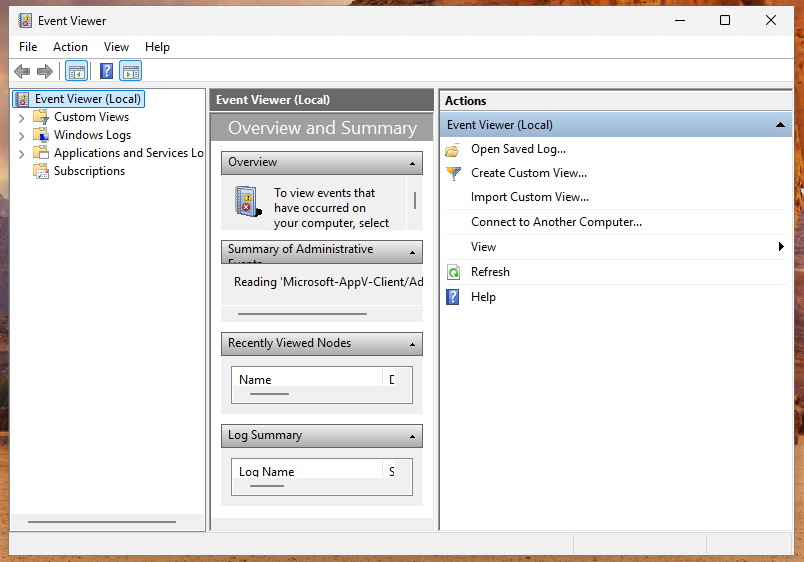Viewport: 804px width, 562px height.
Task: Open the File menu
Action: coord(28,47)
